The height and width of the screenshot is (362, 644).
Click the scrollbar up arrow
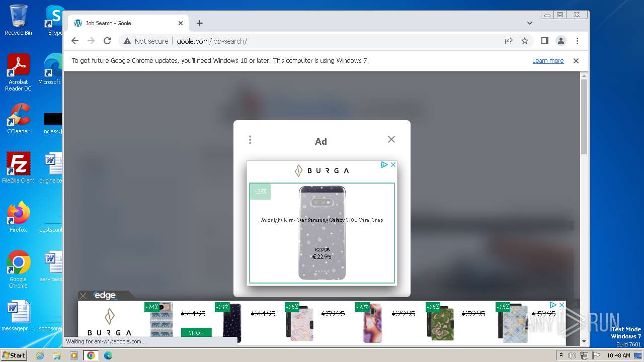tap(584, 76)
